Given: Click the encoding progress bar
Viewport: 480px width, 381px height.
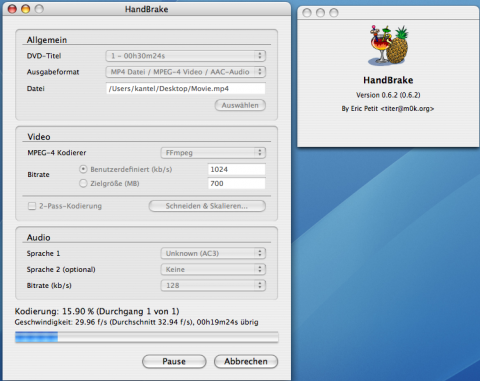Looking at the screenshot, I should pyautogui.click(x=147, y=337).
